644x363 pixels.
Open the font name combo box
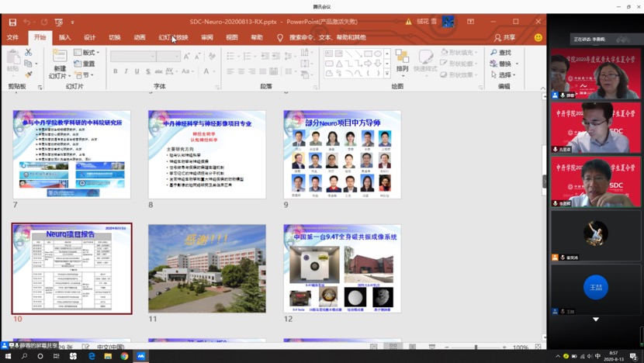click(x=133, y=57)
